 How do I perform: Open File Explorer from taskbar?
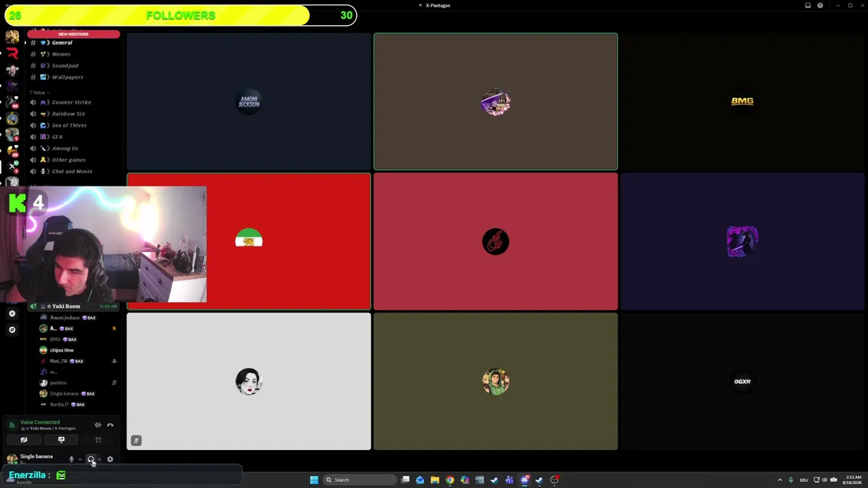tap(435, 480)
